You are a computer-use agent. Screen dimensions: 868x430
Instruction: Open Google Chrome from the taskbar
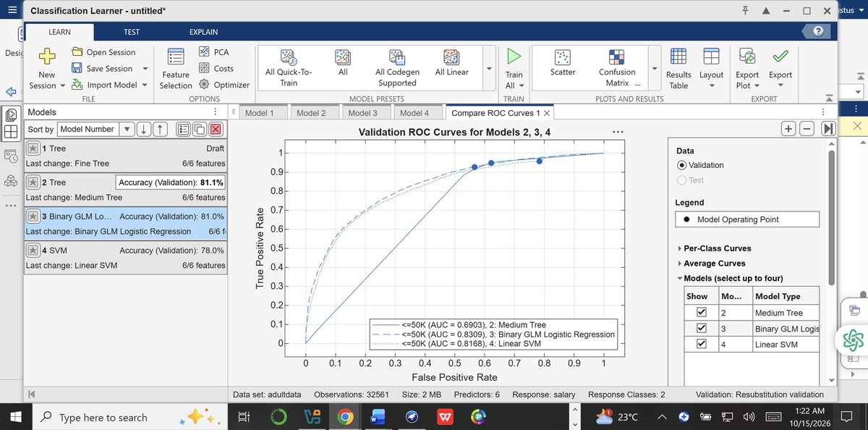pos(345,417)
